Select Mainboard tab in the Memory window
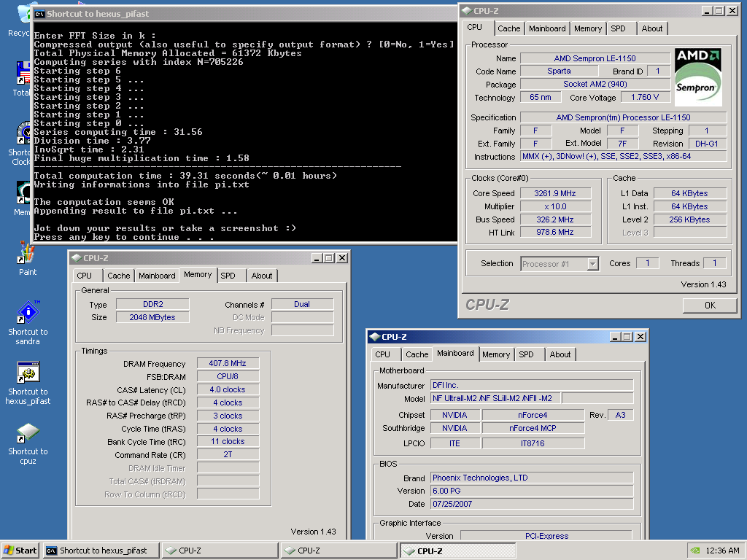The image size is (747, 560). (x=158, y=276)
